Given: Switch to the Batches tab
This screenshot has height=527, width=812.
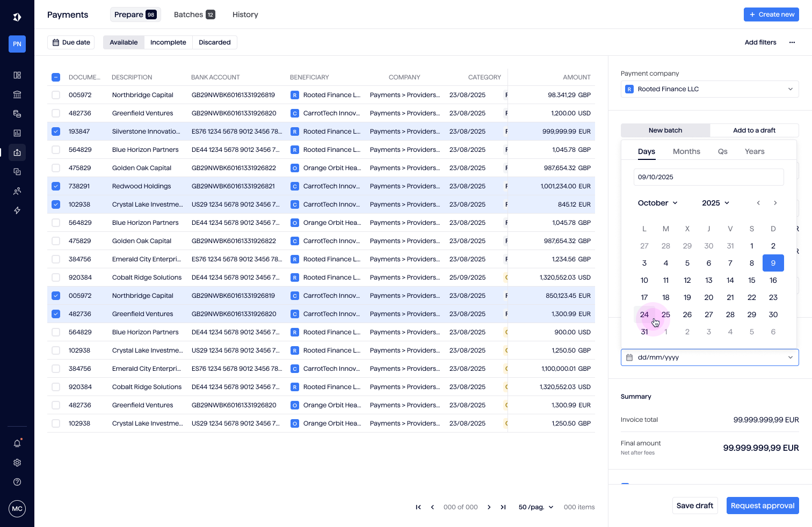Looking at the screenshot, I should pyautogui.click(x=194, y=14).
